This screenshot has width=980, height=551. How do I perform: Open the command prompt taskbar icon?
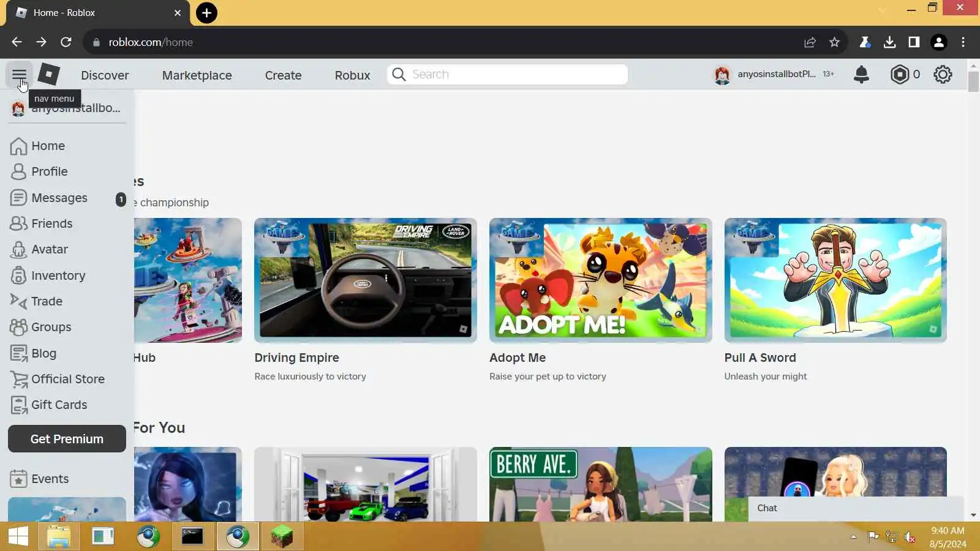click(x=192, y=537)
